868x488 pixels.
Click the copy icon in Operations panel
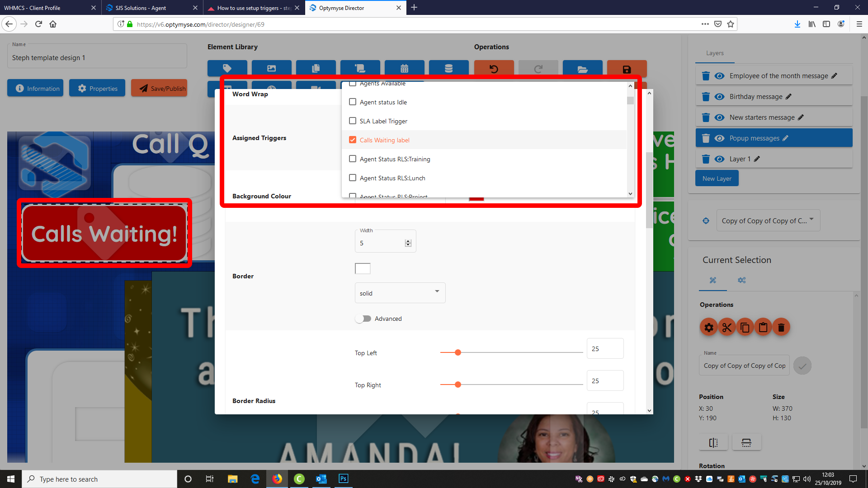click(x=745, y=327)
